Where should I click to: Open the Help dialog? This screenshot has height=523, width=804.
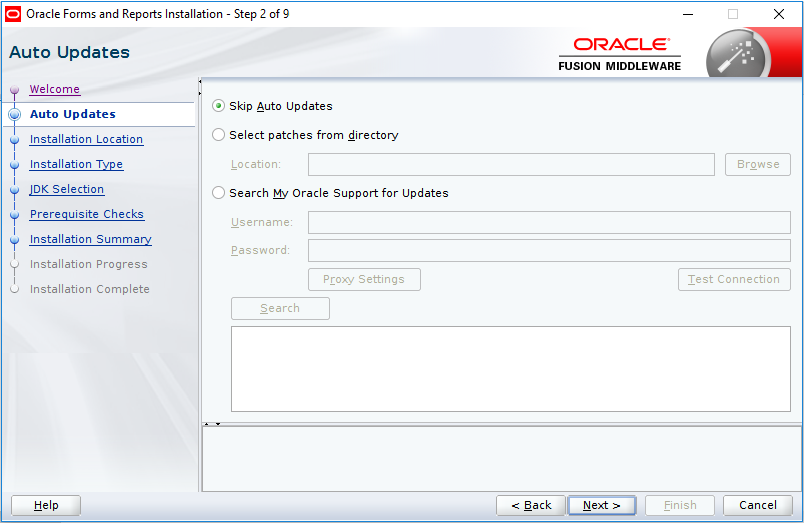point(46,505)
